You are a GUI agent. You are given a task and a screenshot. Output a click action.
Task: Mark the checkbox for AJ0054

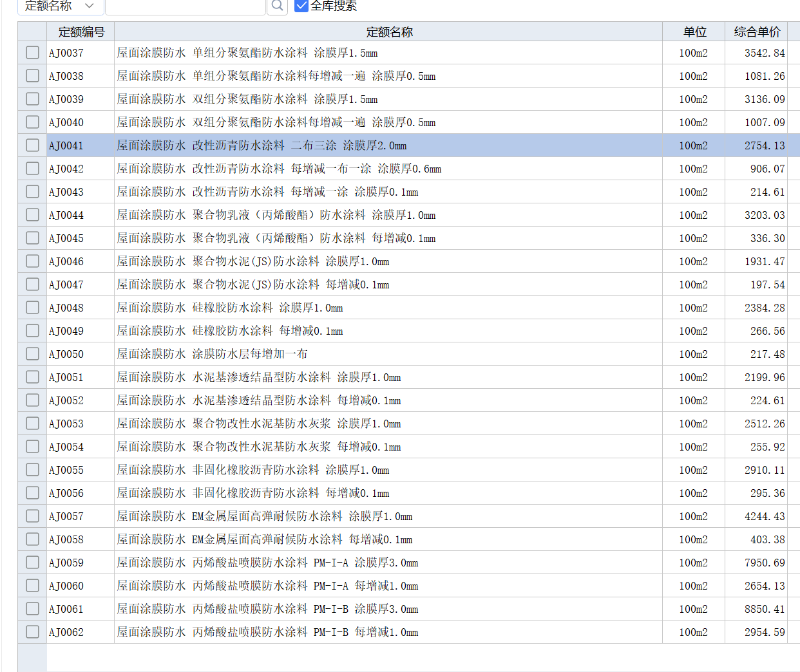pos(32,447)
